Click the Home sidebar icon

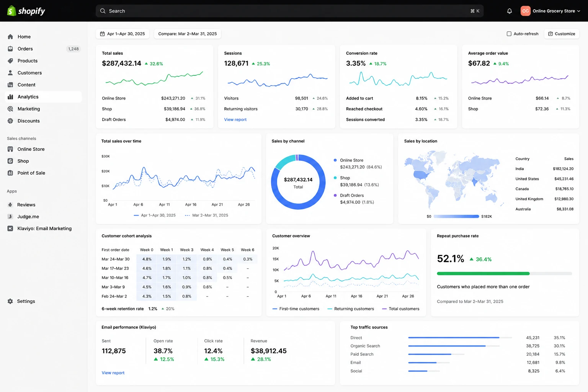pyautogui.click(x=10, y=37)
